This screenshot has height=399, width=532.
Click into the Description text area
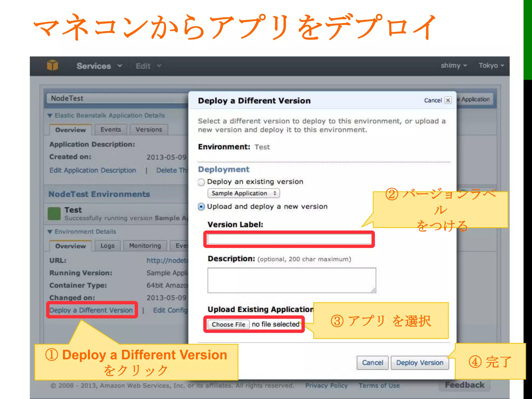click(292, 280)
